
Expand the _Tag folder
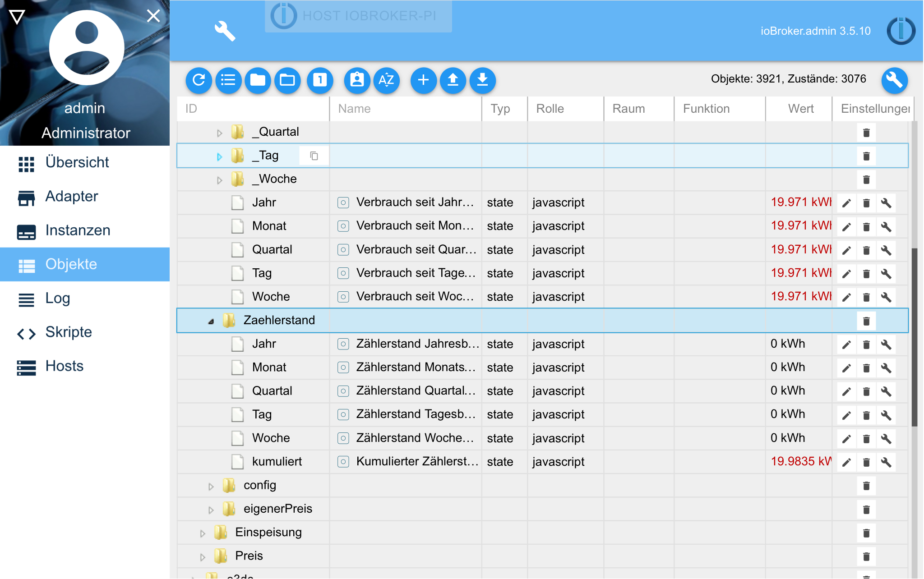coord(219,156)
